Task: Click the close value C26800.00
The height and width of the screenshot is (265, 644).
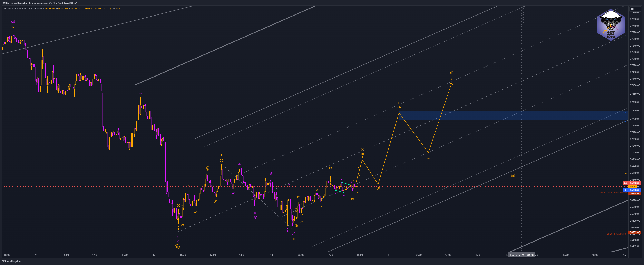Action: [88, 9]
